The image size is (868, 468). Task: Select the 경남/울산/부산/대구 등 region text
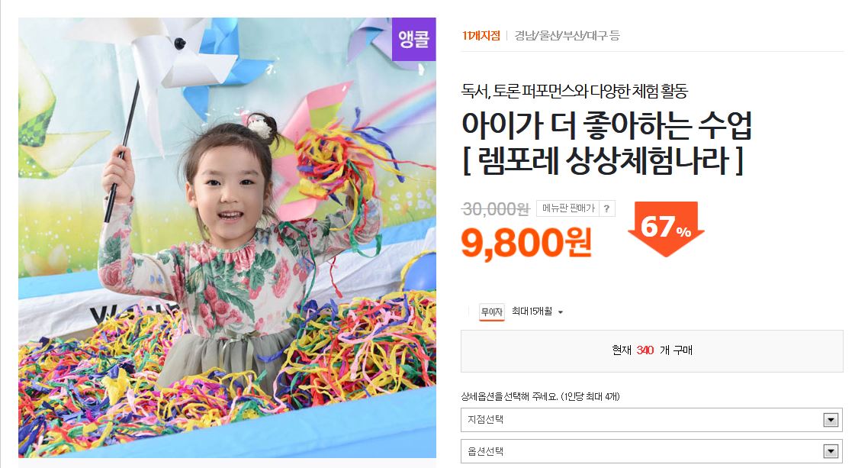tap(567, 35)
